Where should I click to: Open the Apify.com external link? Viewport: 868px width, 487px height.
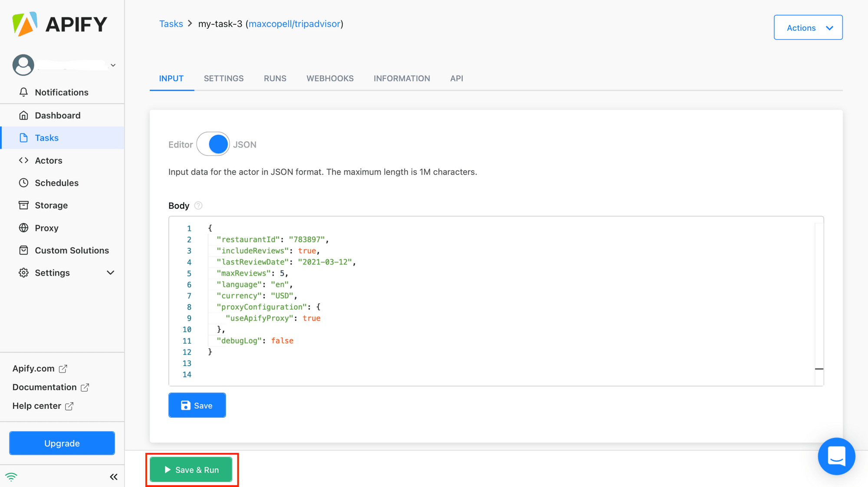(x=33, y=368)
